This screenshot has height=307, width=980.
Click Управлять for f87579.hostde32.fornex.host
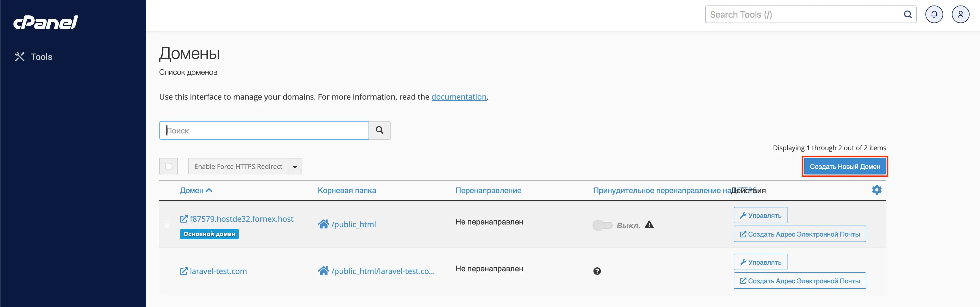(x=760, y=215)
